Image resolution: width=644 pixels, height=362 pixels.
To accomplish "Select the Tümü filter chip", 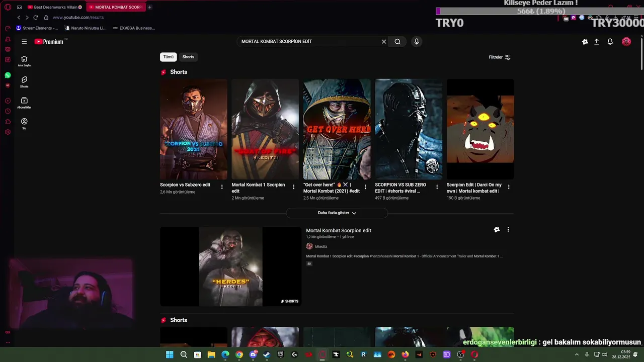I will tap(168, 57).
